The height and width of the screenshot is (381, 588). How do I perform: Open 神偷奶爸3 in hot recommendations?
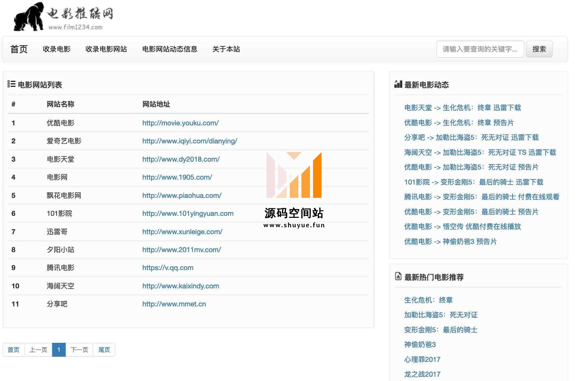[x=420, y=344]
